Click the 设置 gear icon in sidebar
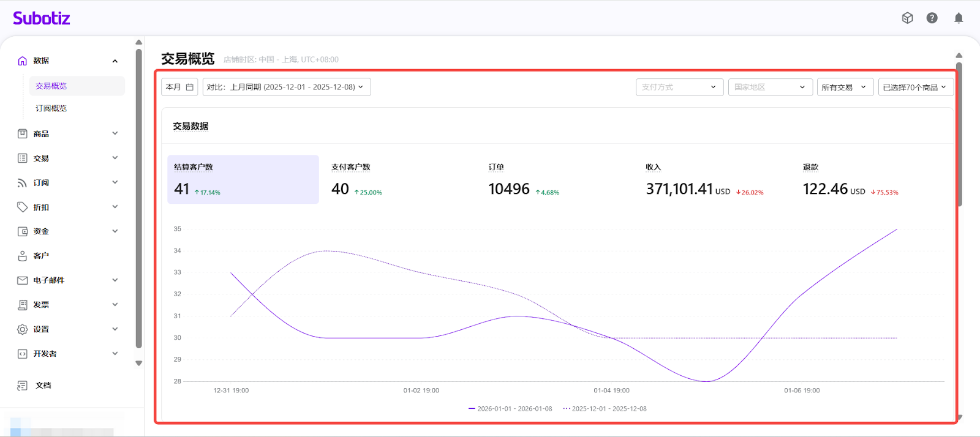Image resolution: width=980 pixels, height=437 pixels. [23, 329]
